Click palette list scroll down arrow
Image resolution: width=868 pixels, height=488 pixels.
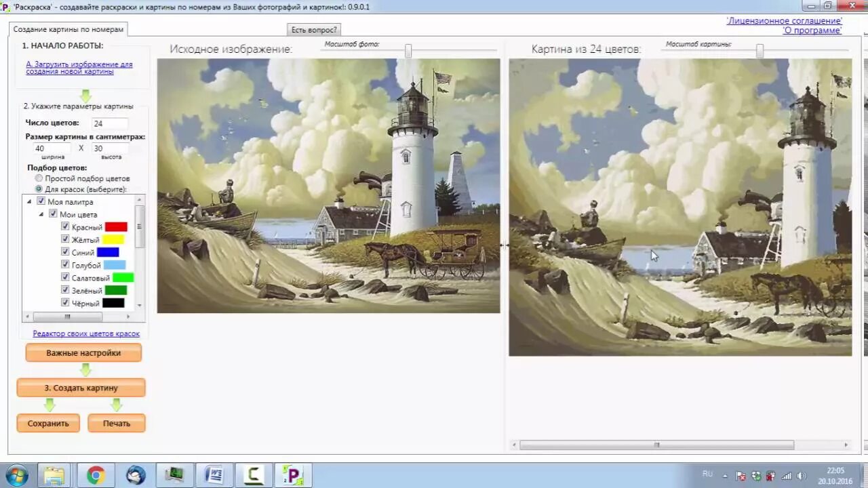pos(140,306)
